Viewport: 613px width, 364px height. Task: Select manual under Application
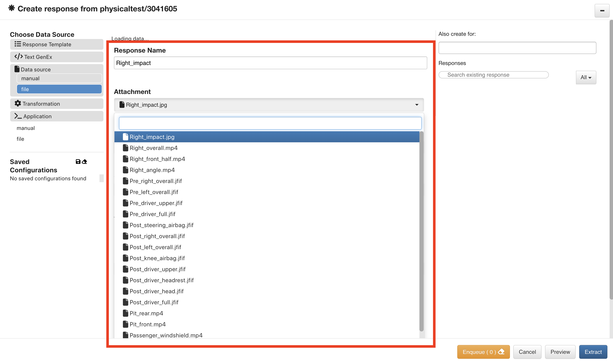pos(26,128)
